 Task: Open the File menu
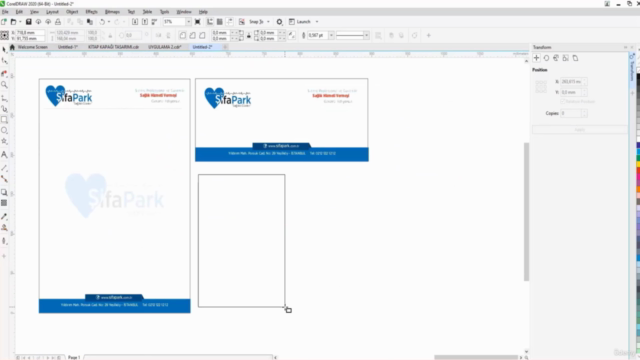point(5,12)
